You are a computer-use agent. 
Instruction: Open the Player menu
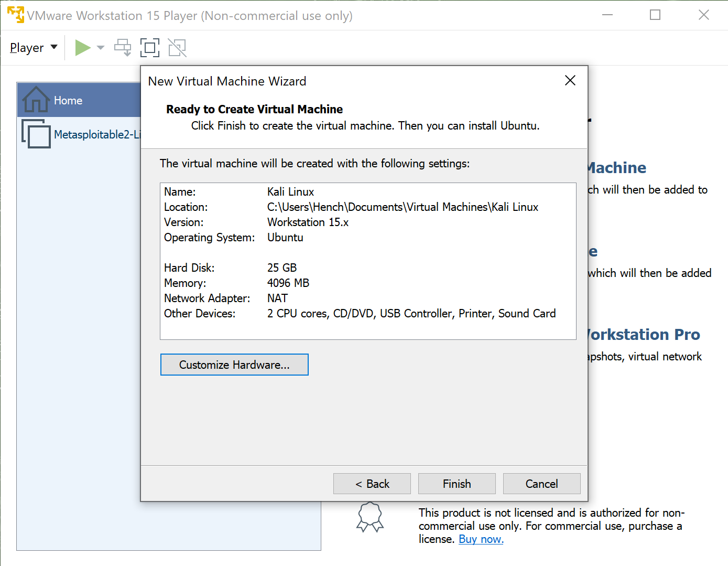(x=33, y=48)
